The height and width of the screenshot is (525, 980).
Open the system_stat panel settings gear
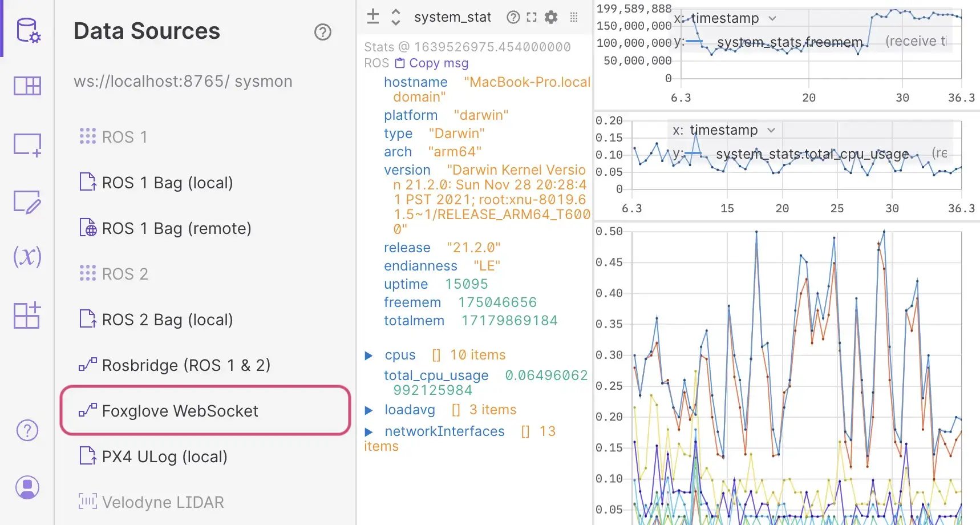(x=550, y=17)
